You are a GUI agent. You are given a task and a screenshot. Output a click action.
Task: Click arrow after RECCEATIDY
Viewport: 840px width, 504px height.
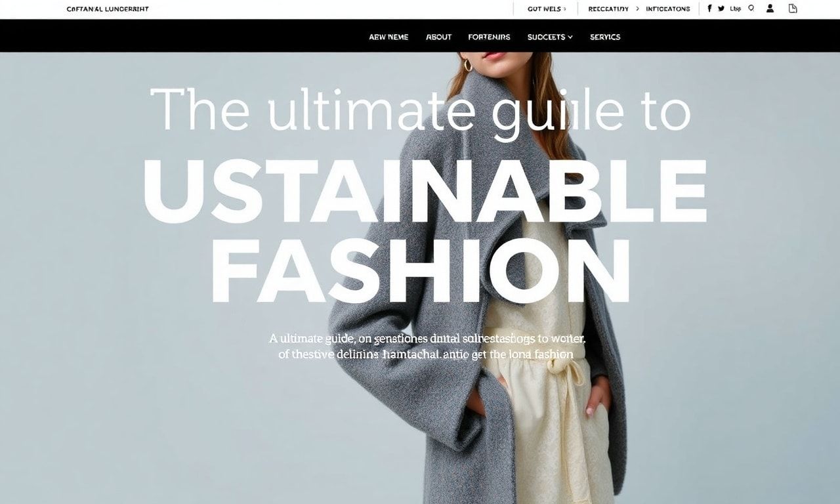coord(637,9)
